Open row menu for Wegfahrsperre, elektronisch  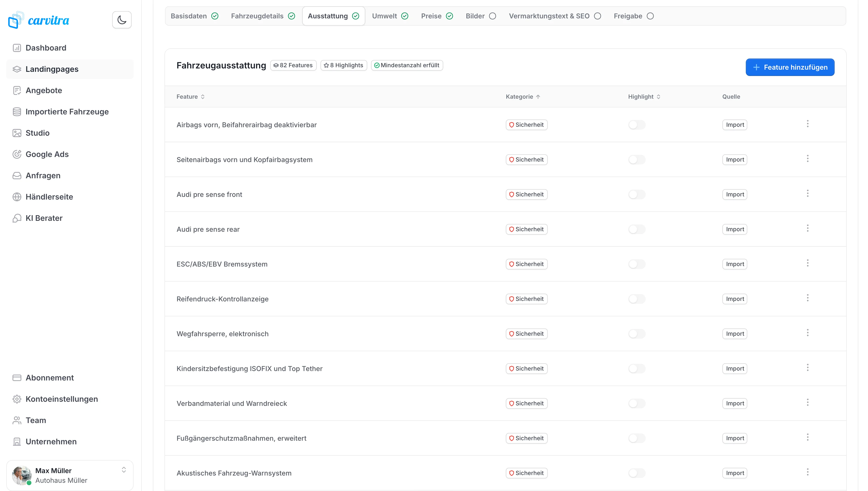[808, 333]
